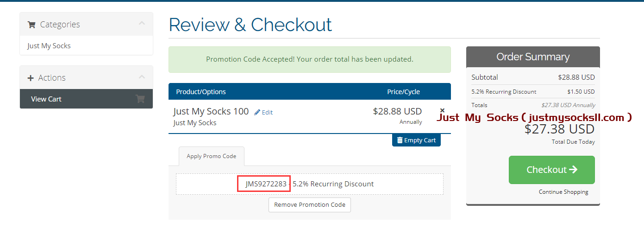Image resolution: width=644 pixels, height=242 pixels.
Task: Click the cart icon in View Cart row
Action: click(x=140, y=99)
